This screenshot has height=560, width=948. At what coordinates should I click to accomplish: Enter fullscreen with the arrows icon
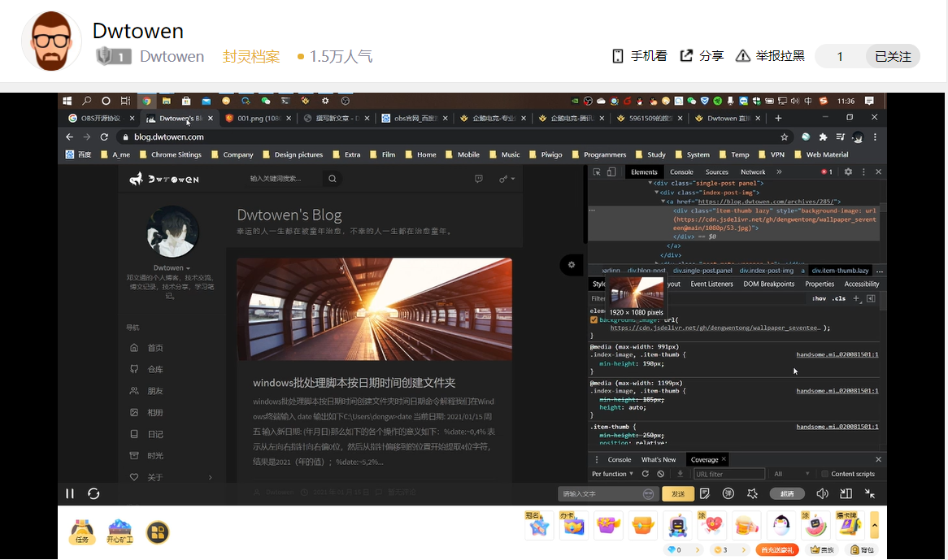coord(870,493)
